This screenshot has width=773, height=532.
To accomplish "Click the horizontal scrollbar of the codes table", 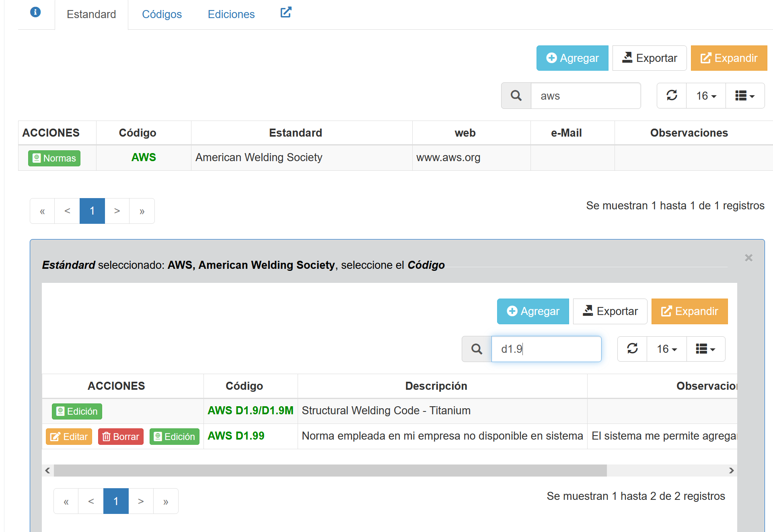I will 330,470.
